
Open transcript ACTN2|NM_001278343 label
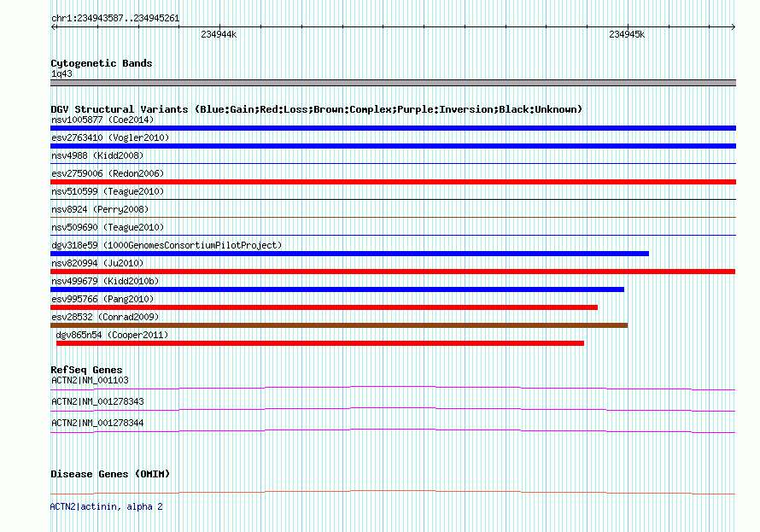[x=97, y=401]
